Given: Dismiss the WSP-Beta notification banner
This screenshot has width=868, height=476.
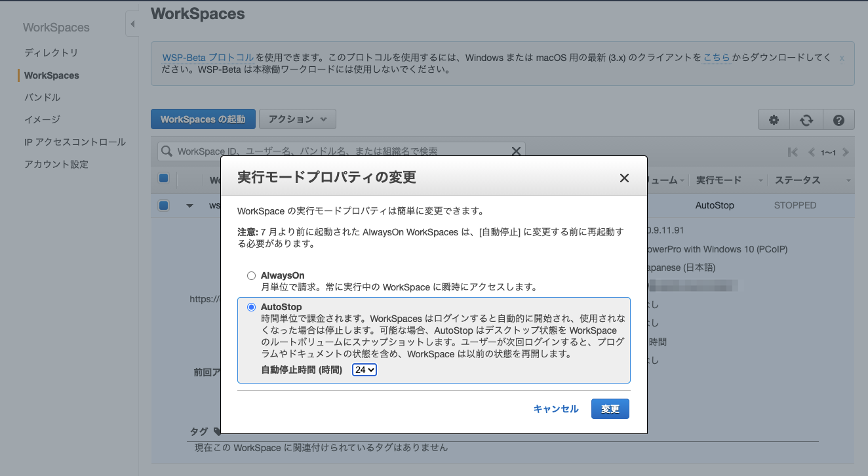Looking at the screenshot, I should (x=842, y=58).
